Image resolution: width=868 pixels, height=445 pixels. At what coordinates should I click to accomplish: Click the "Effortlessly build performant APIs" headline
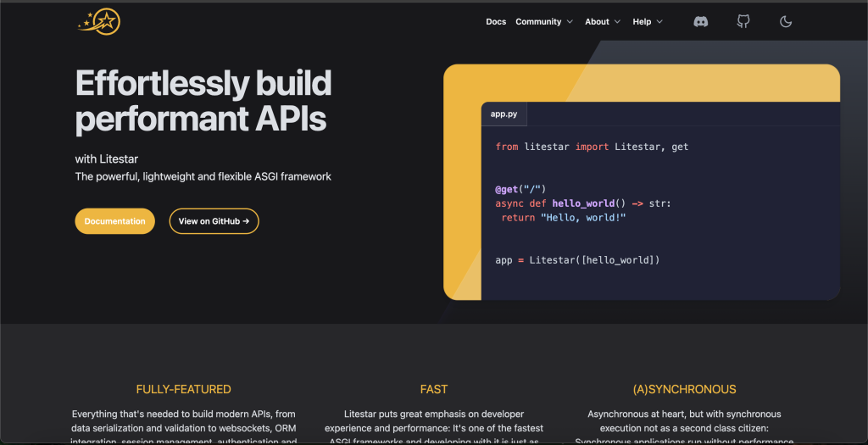click(203, 101)
